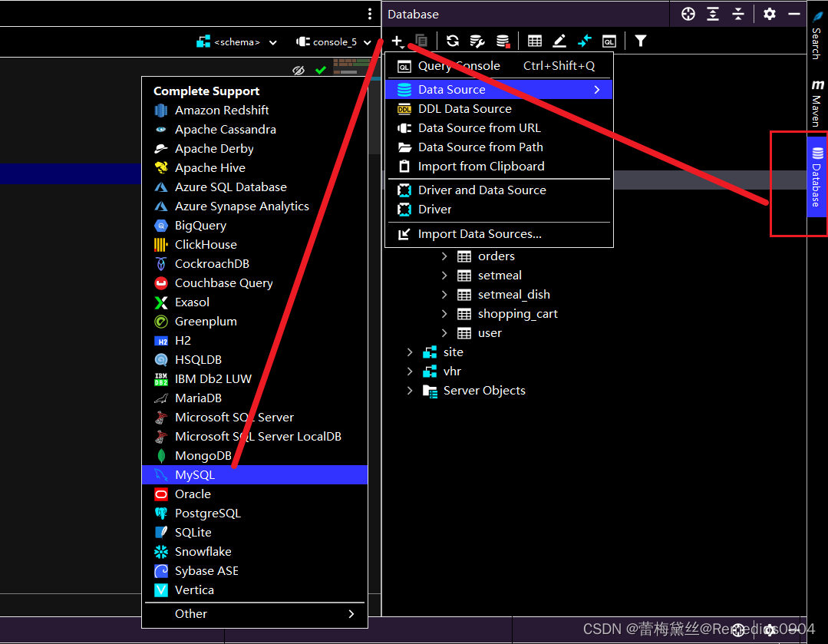Select the Driver menu entry
Image resolution: width=828 pixels, height=644 pixels.
pos(499,210)
